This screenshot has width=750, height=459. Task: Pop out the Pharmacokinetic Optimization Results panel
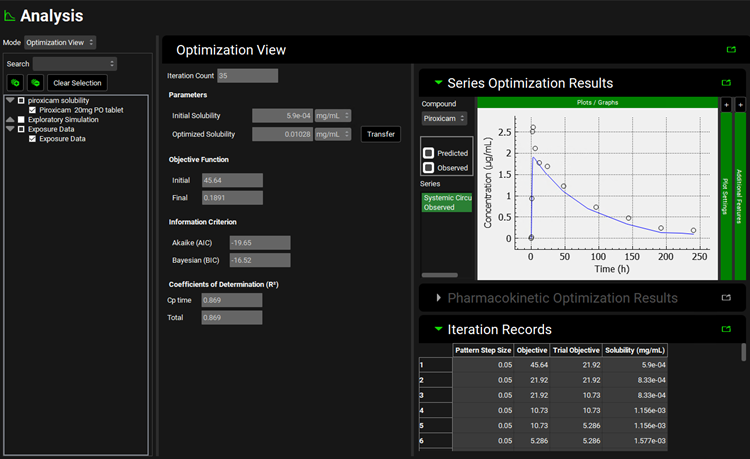[x=726, y=298]
